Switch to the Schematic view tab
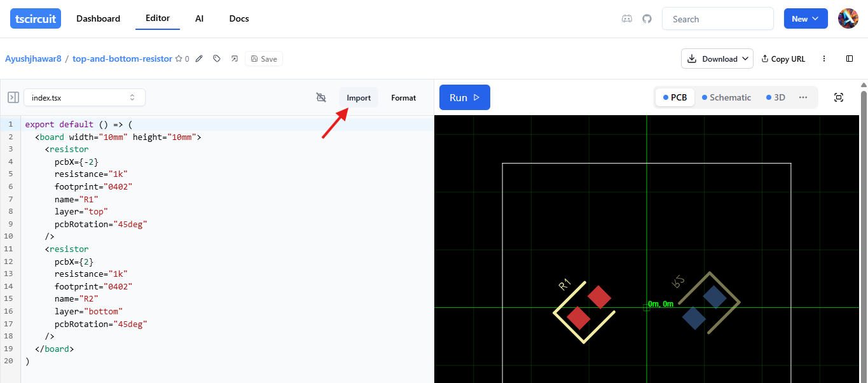This screenshot has height=383, width=868. pyautogui.click(x=726, y=97)
